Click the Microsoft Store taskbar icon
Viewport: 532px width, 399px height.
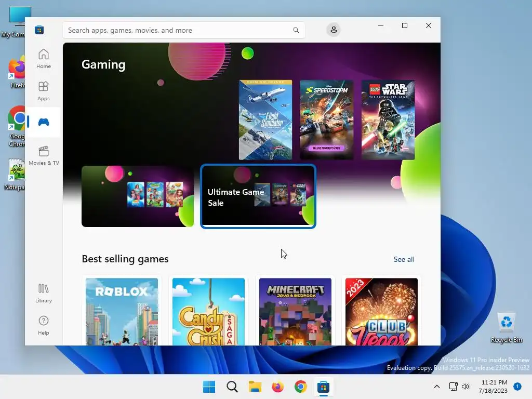pos(323,387)
